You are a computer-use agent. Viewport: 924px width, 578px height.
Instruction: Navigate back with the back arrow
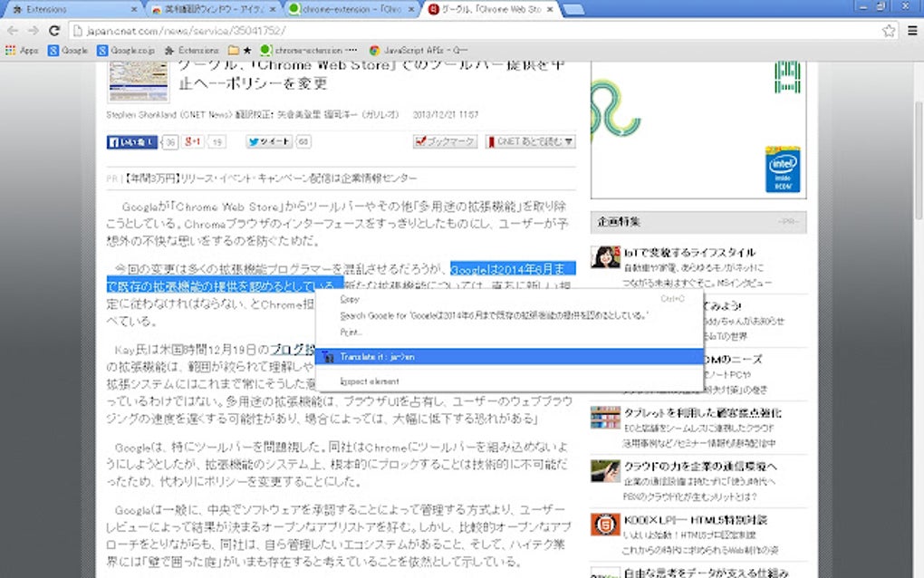point(14,28)
